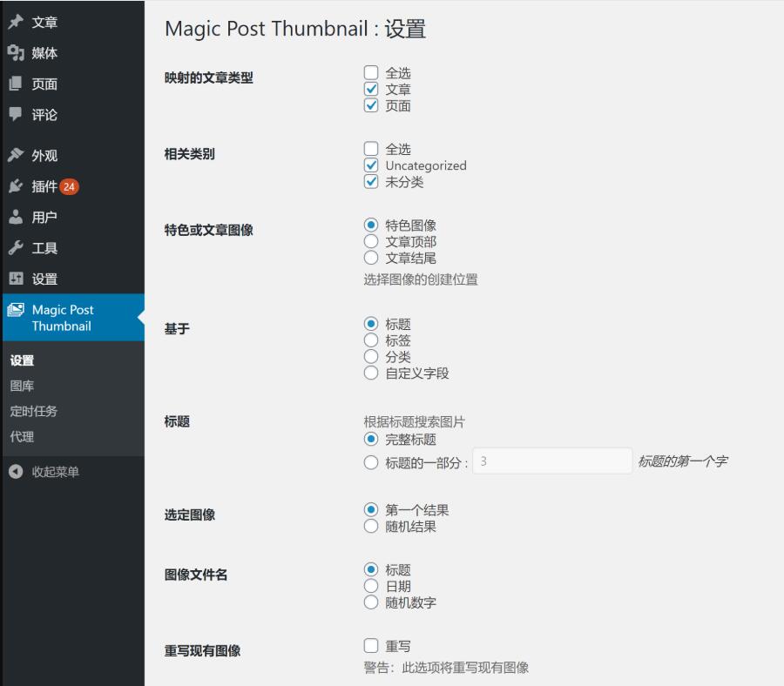Viewport: 784px width, 686px height.
Task: Click the media icon beside 媒体
Action: coord(16,53)
